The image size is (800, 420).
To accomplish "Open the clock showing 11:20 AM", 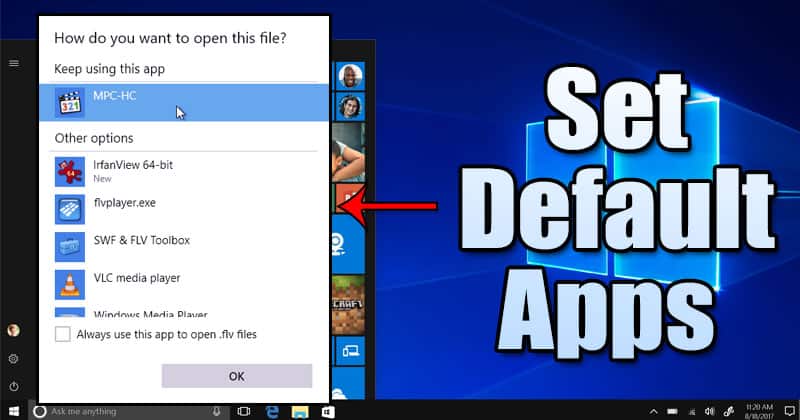I will tap(759, 411).
